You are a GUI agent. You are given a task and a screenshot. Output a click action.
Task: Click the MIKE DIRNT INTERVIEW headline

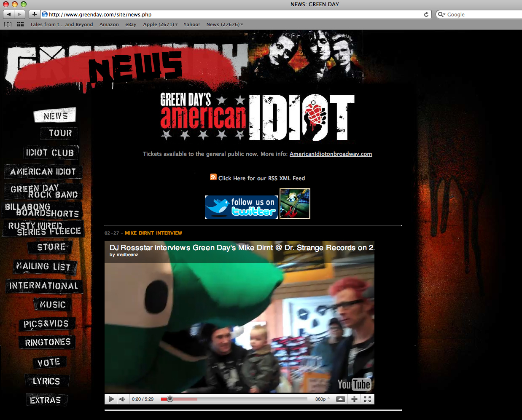[153, 233]
